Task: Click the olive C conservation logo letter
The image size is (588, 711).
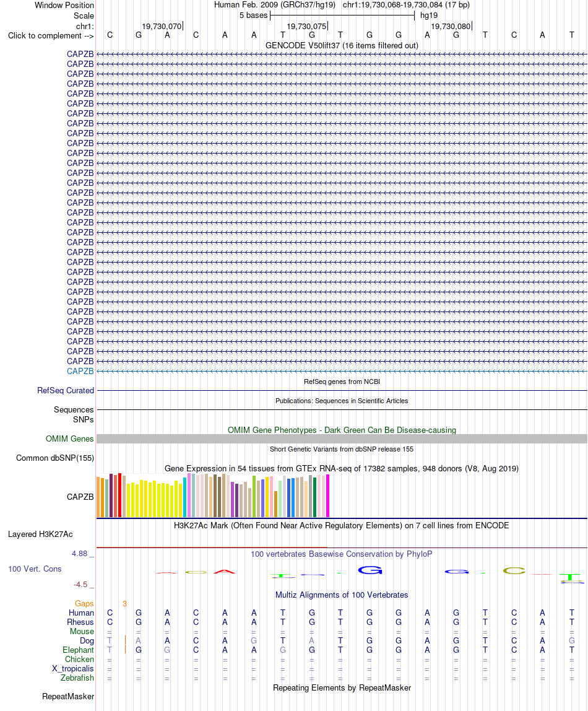Action: click(x=514, y=571)
